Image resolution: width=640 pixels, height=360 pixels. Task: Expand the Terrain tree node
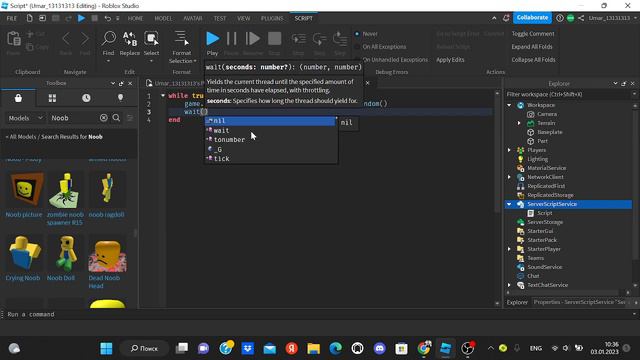519,123
